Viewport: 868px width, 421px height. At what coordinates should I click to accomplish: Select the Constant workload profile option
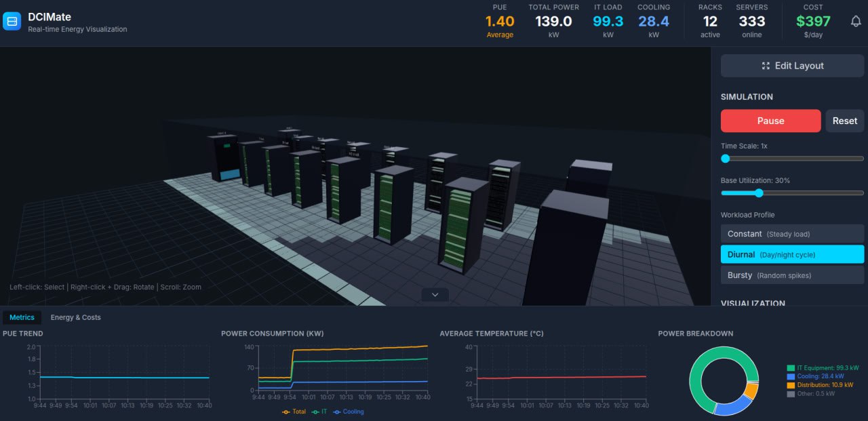pyautogui.click(x=791, y=233)
